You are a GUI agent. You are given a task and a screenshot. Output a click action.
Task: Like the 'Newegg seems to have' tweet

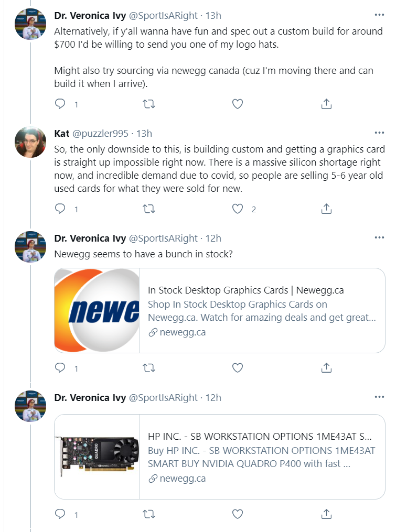click(238, 368)
